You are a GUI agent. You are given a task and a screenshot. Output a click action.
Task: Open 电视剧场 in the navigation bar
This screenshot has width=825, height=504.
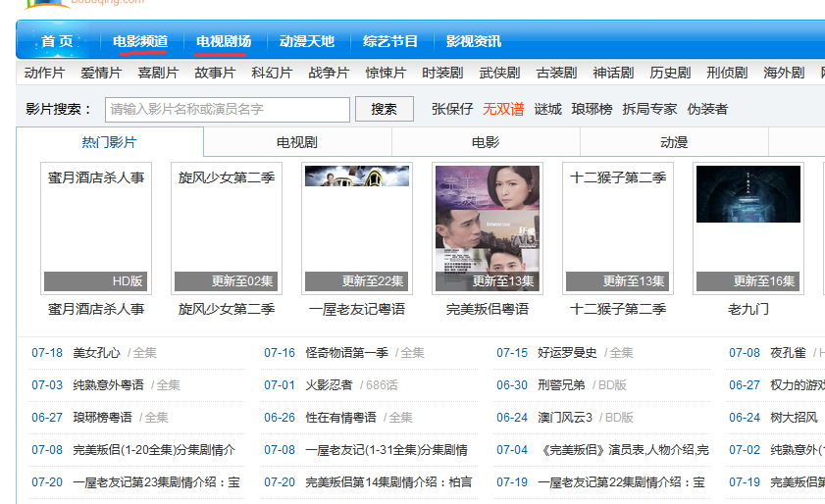click(x=224, y=41)
